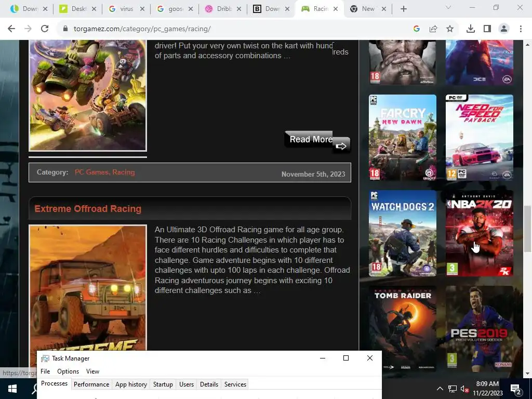Image resolution: width=532 pixels, height=399 pixels.
Task: Close the Racing tab
Action: (x=336, y=9)
